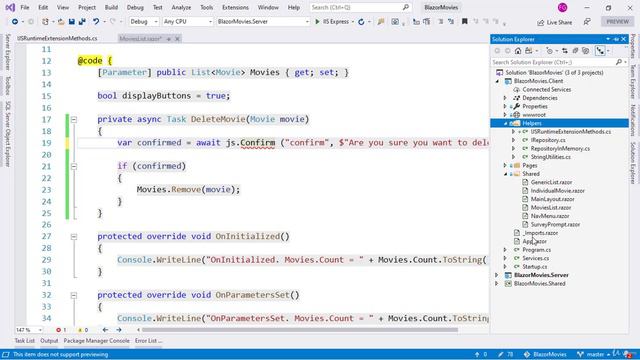The height and width of the screenshot is (360, 640).
Task: Select IRepository.cs file in Helpers
Action: point(548,140)
